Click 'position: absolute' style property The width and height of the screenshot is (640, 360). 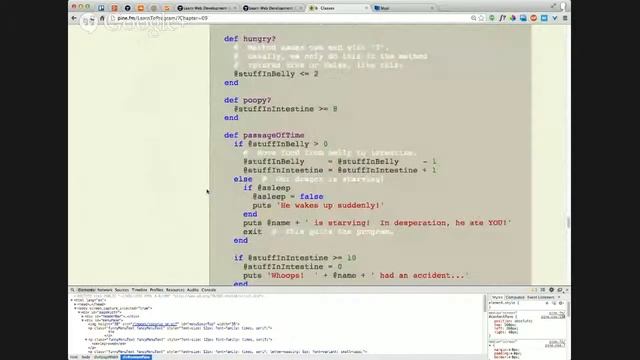click(513, 321)
